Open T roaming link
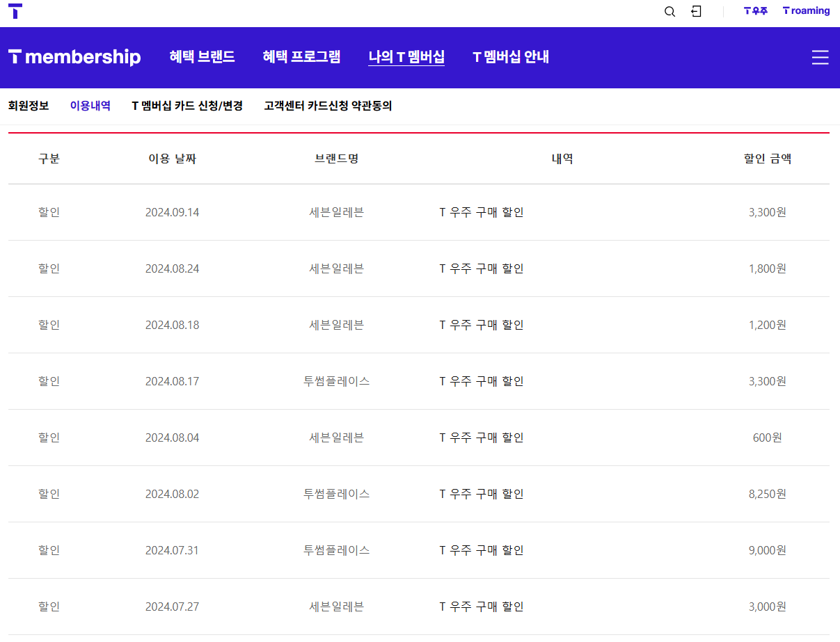Screen dimensions: 840x642 806,11
